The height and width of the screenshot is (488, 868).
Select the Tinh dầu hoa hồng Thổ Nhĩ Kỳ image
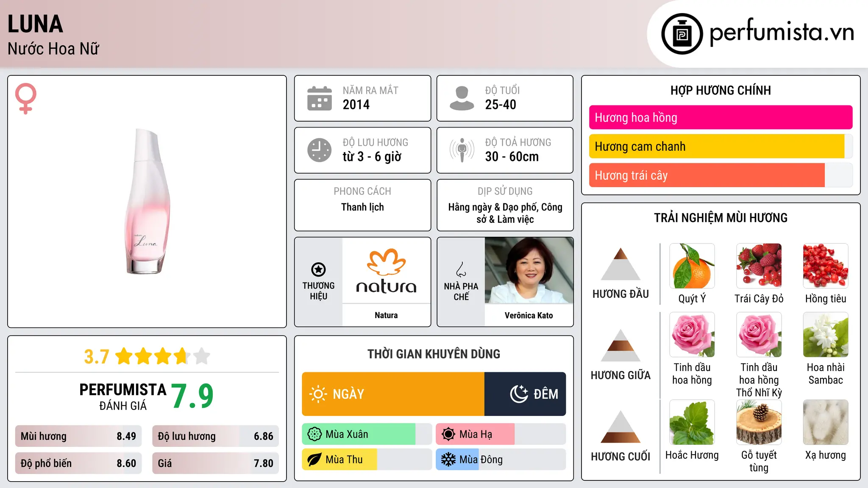759,335
